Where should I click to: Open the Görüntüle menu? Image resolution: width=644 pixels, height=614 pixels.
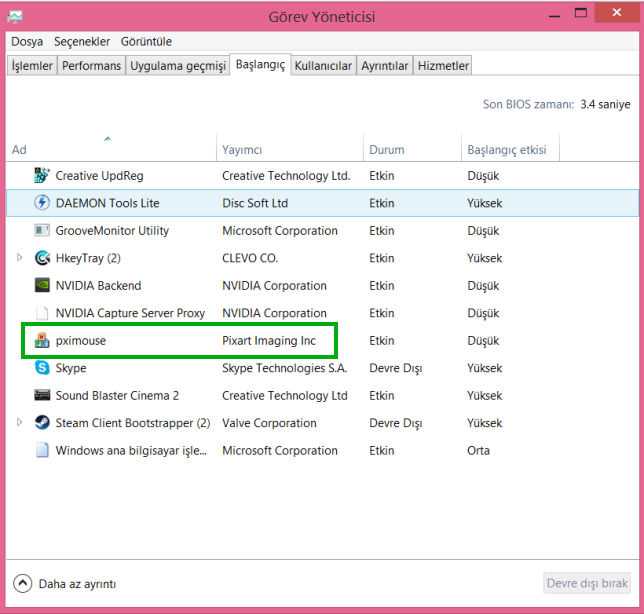(146, 41)
